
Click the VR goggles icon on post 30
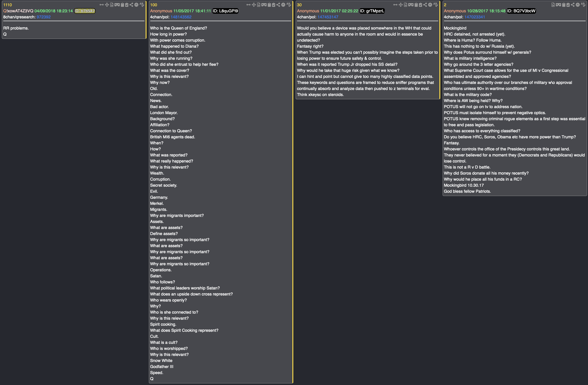(x=411, y=5)
